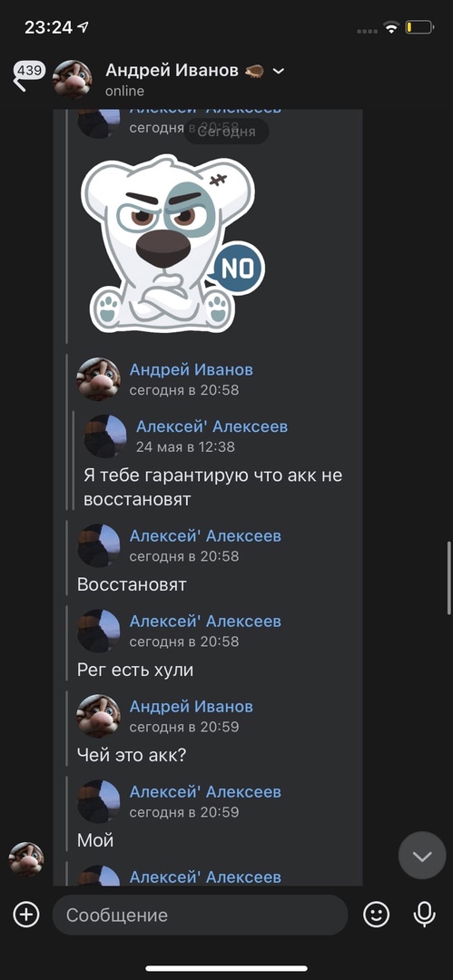453x980 pixels.
Task: Tap Андрей avatar beside 'Чей это акк?'
Action: click(98, 716)
